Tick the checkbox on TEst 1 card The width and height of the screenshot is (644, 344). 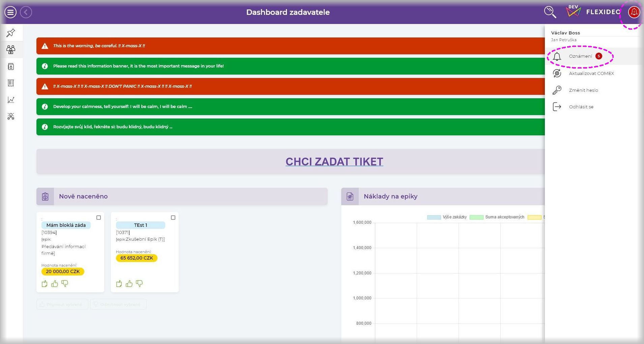(173, 218)
